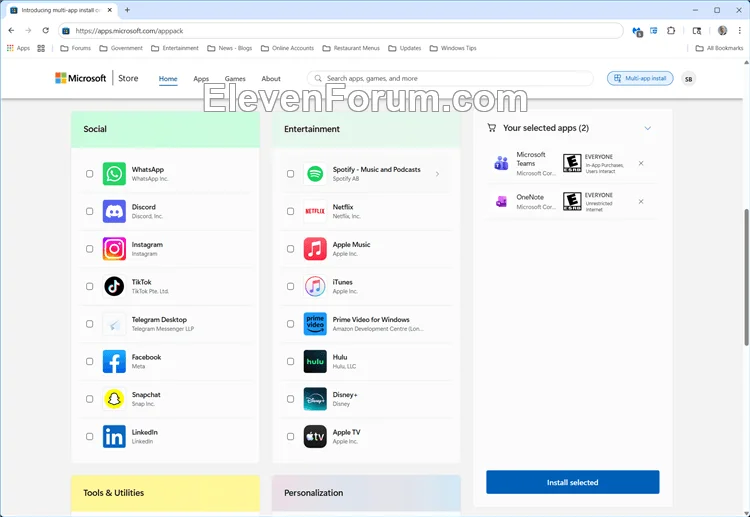Click the Disney+ app icon

click(x=315, y=399)
